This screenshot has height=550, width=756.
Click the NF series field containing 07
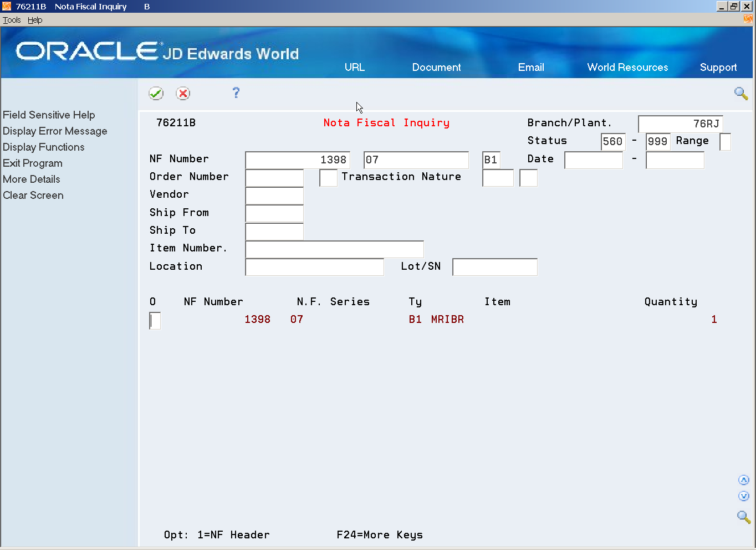(416, 160)
